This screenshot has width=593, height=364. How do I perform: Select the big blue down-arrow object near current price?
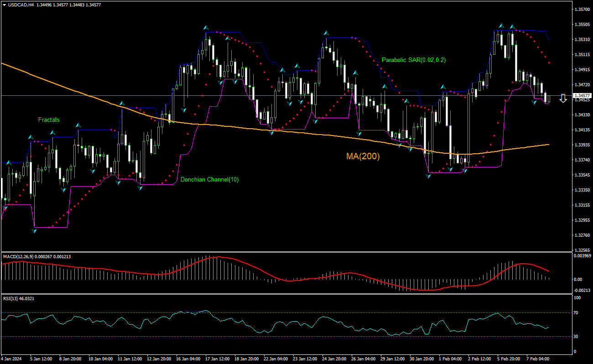[562, 98]
